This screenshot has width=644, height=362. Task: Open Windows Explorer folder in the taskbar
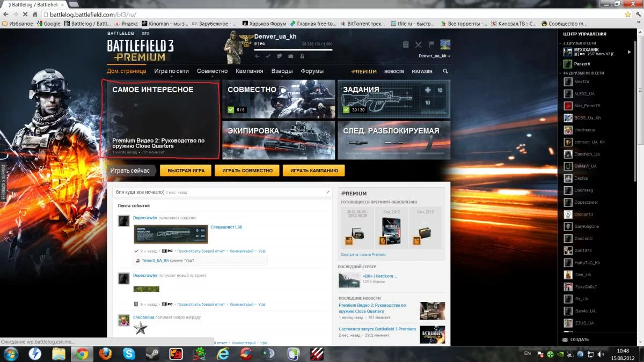point(58,354)
